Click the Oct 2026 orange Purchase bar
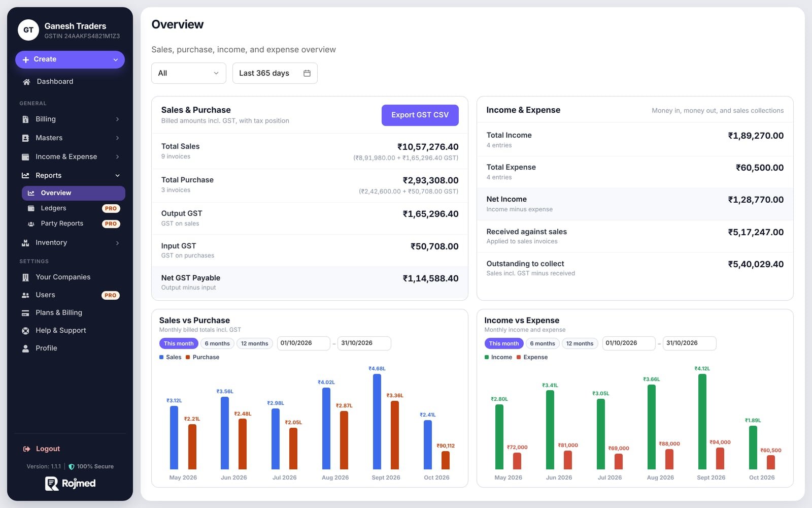 click(446, 460)
